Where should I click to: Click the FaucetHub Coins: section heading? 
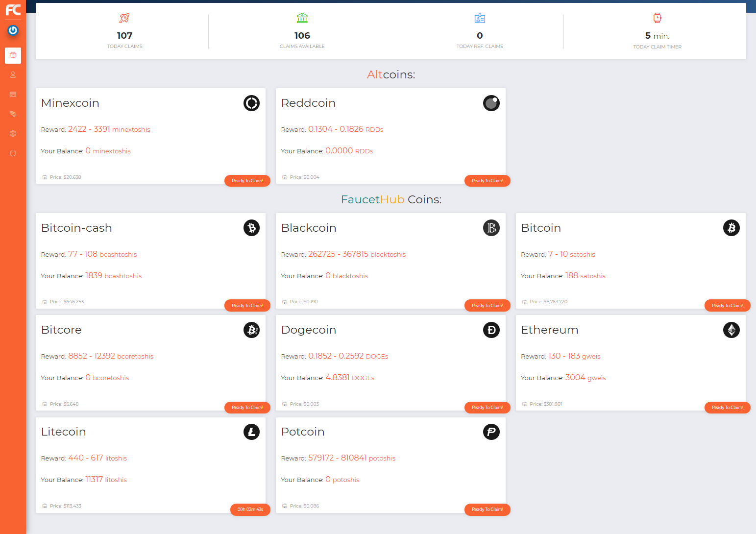391,199
